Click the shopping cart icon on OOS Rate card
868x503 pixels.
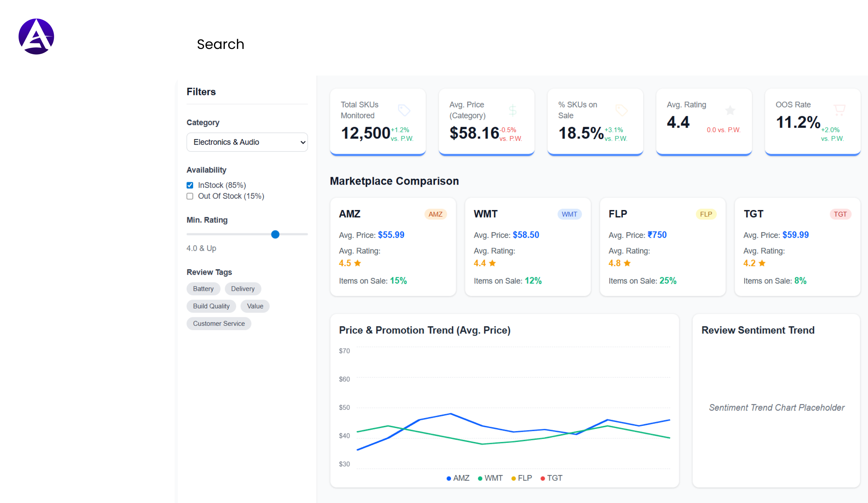tap(840, 110)
